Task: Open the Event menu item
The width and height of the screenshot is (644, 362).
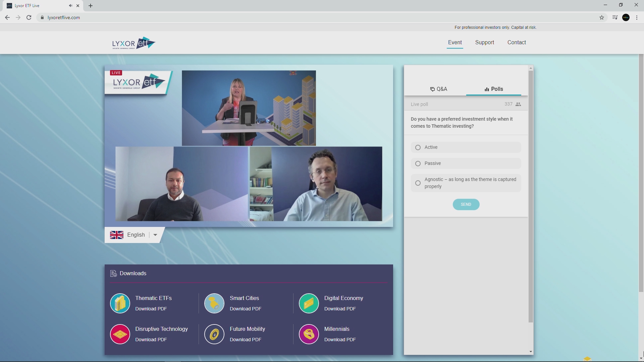Action: pyautogui.click(x=455, y=43)
